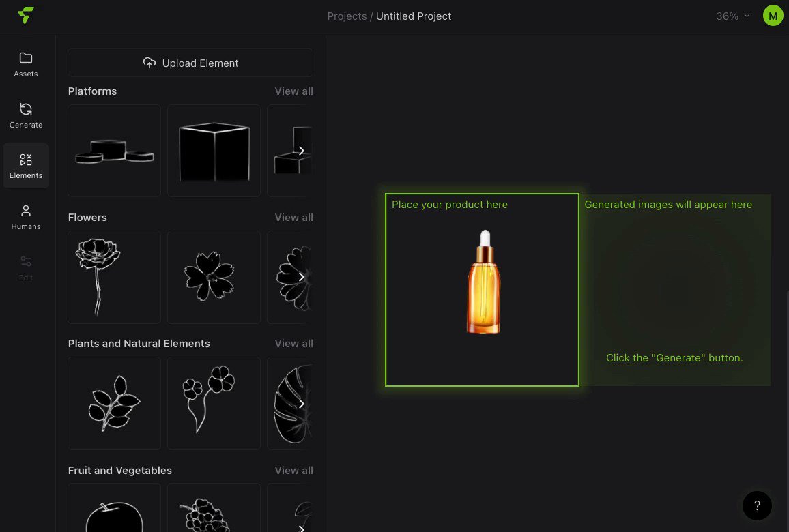This screenshot has width=789, height=532.
Task: Select the serum bottle product on canvas
Action: pyautogui.click(x=484, y=282)
